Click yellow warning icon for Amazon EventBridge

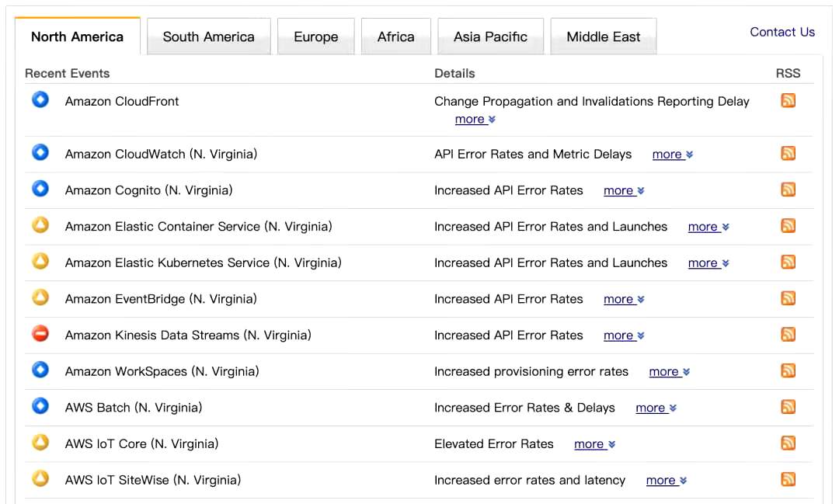[x=40, y=297]
